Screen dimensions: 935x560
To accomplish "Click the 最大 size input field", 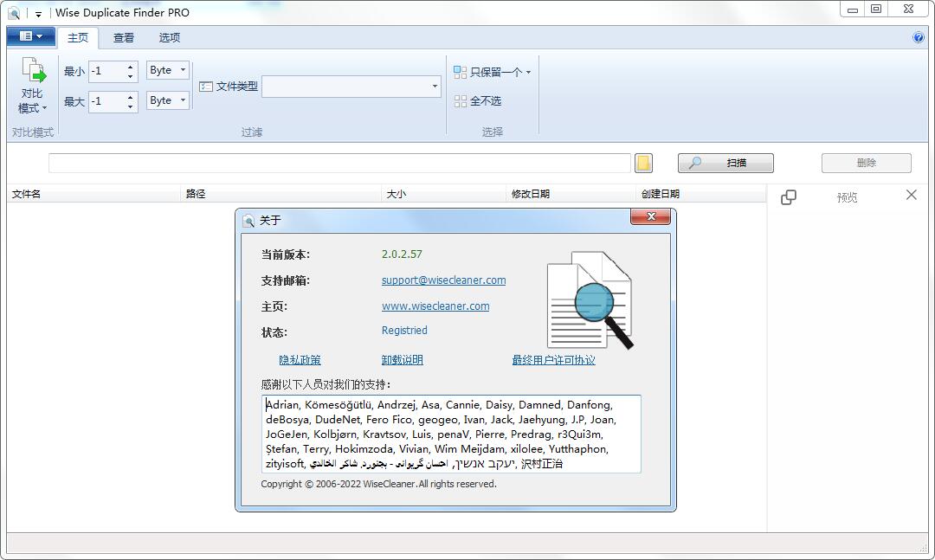I will point(106,101).
